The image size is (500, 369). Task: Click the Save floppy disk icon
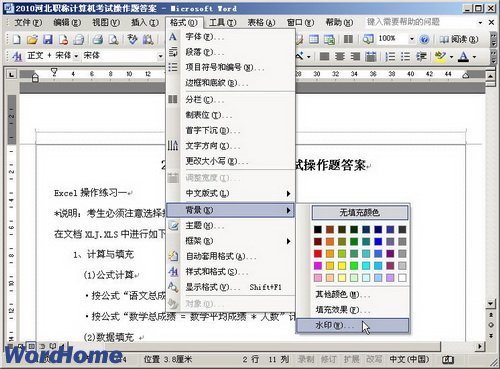[48, 40]
